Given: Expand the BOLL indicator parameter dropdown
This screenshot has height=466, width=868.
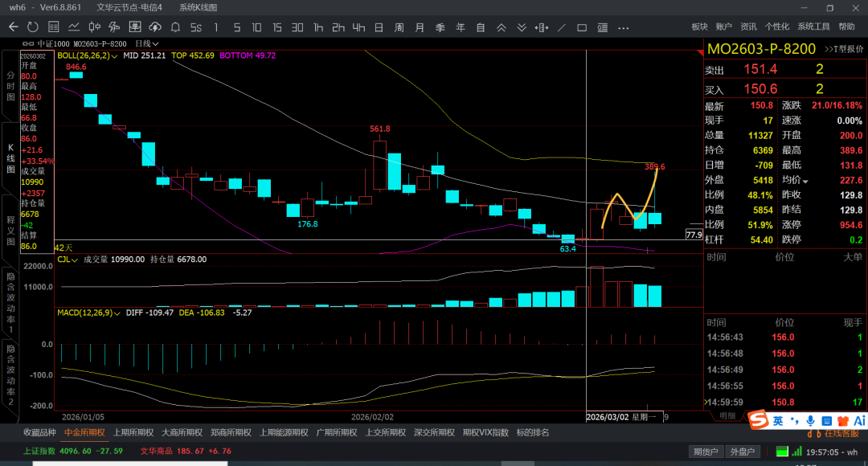Looking at the screenshot, I should click(116, 56).
